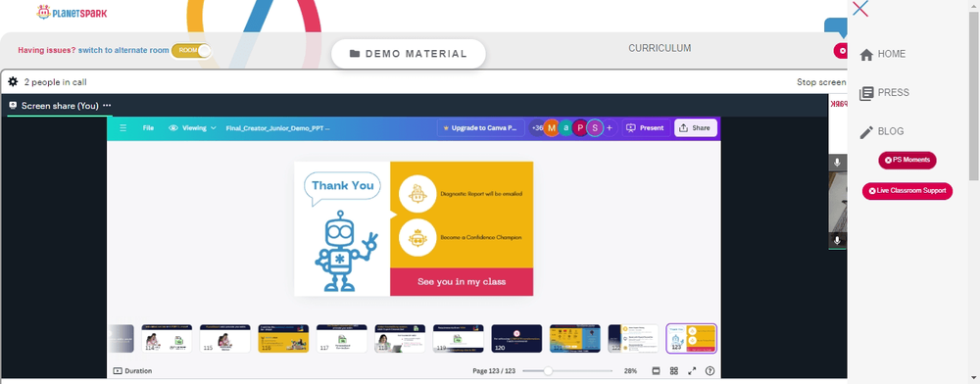Click Stop screen share button
This screenshot has height=384, width=980.
click(821, 81)
